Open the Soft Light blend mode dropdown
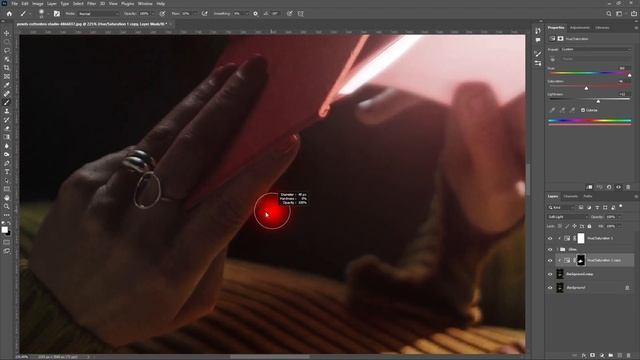Viewport: 640px width, 360px height. point(567,217)
